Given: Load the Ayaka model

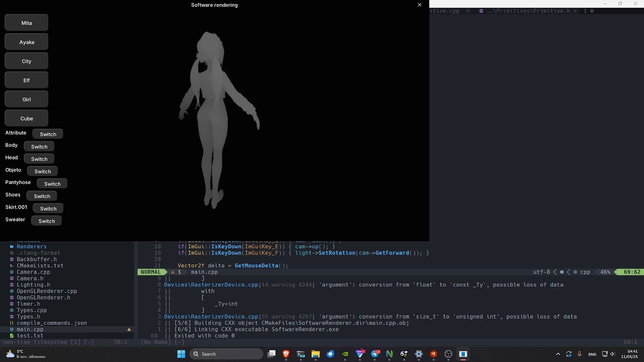Looking at the screenshot, I should click(x=27, y=42).
